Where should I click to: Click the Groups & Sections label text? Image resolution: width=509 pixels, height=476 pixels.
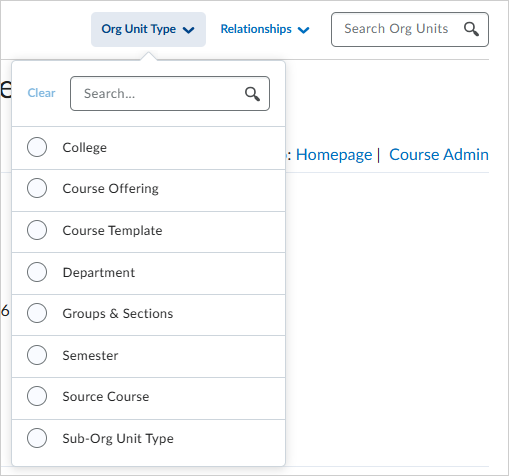[118, 314]
